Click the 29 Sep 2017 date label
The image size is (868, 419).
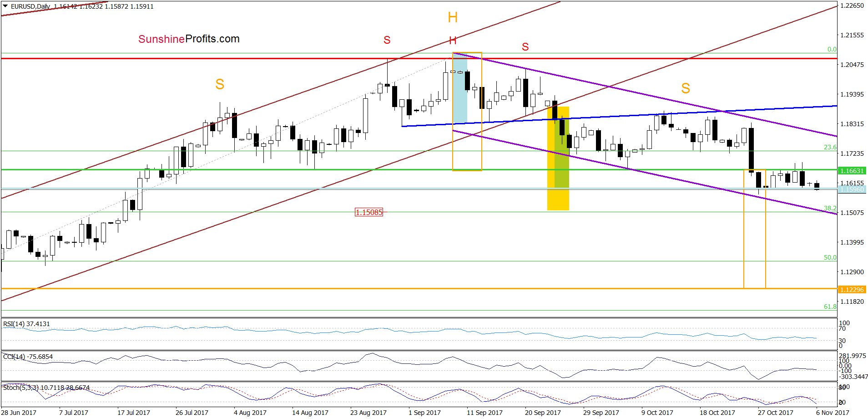click(x=601, y=413)
